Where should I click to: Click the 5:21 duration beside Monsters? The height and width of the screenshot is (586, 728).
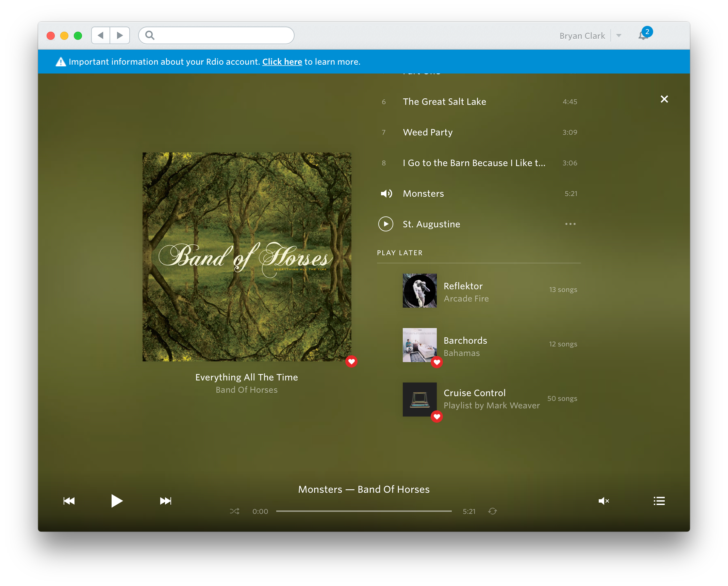click(571, 194)
